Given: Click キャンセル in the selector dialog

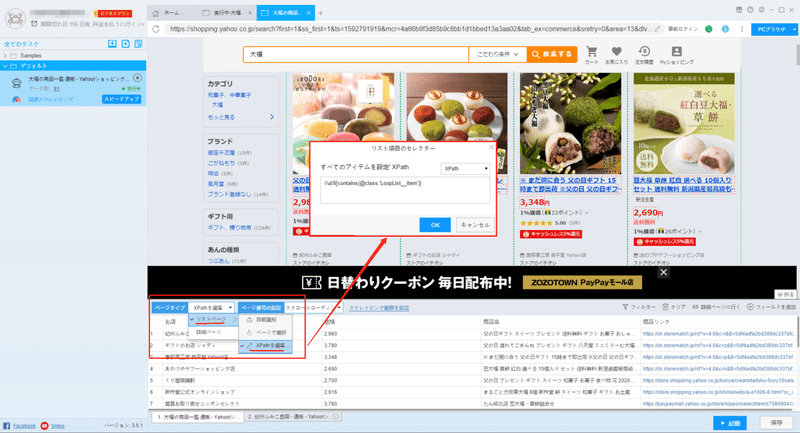Looking at the screenshot, I should coord(475,225).
